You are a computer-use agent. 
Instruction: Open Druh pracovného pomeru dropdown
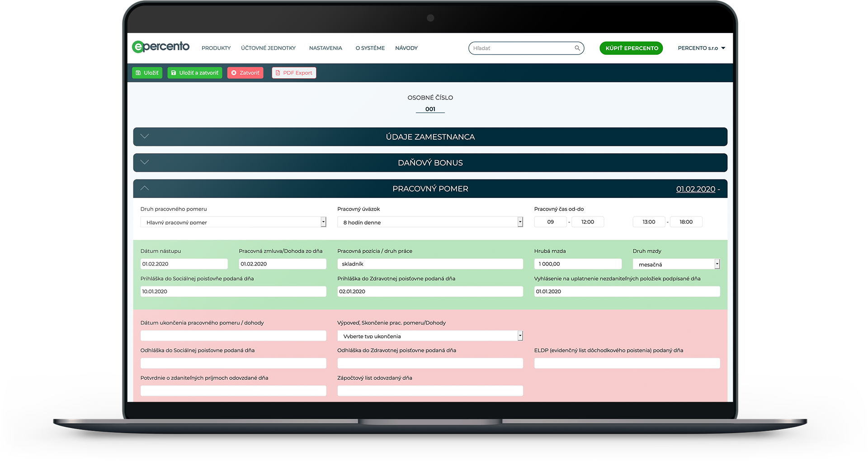click(233, 222)
